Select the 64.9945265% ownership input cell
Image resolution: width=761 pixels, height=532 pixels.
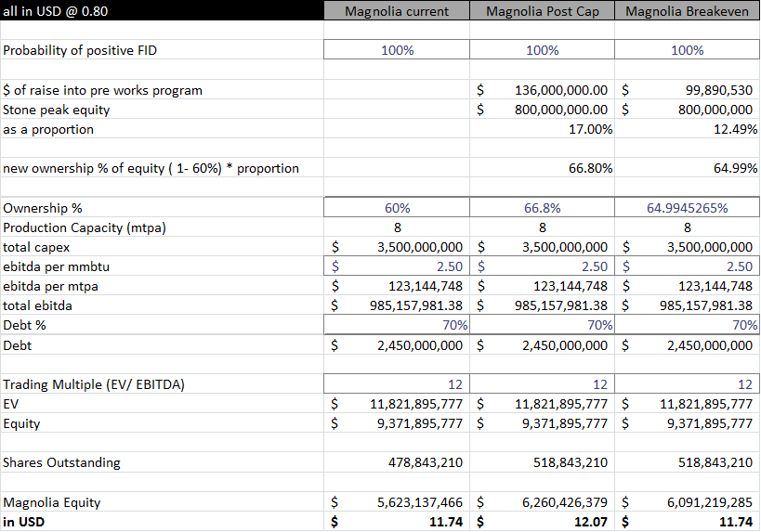point(688,208)
